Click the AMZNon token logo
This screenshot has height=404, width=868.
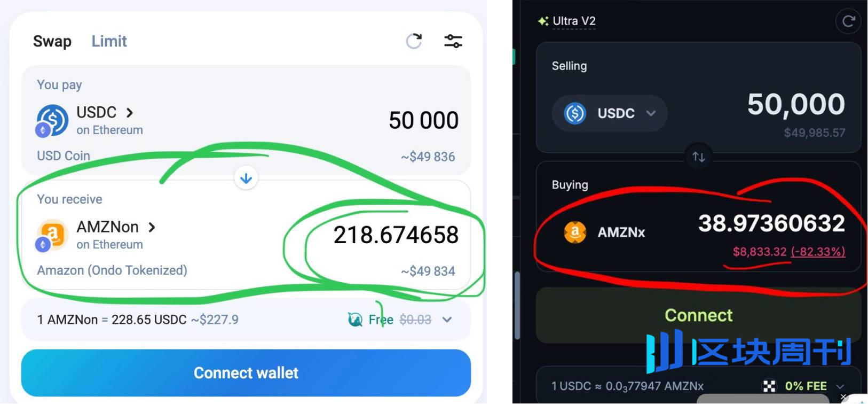[52, 235]
